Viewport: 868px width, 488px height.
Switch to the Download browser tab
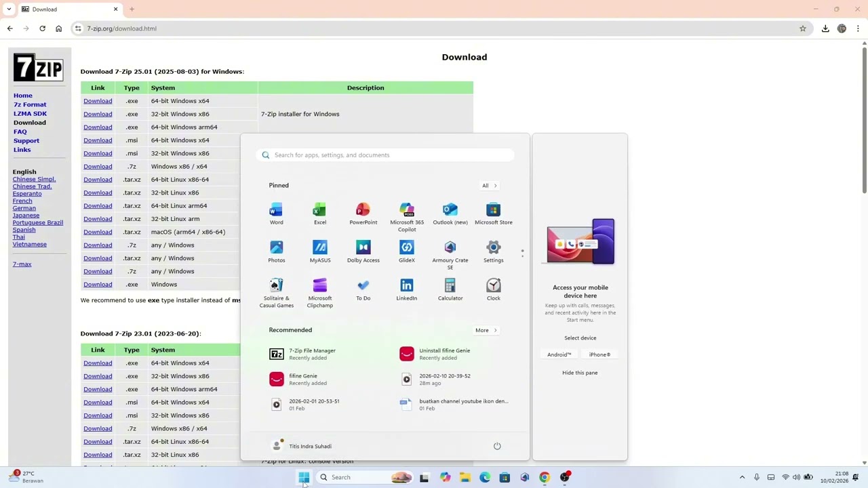point(68,9)
